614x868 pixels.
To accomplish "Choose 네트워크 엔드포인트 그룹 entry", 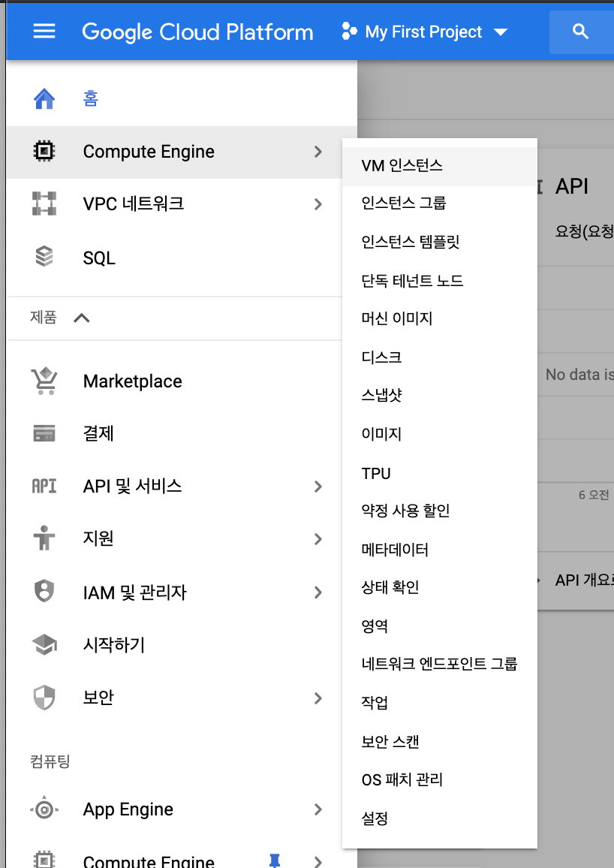I will 440,664.
